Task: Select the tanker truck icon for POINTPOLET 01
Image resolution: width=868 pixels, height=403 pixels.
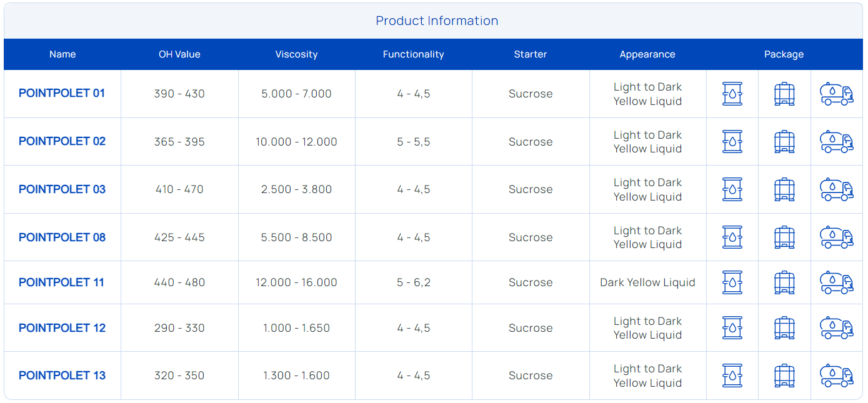Action: tap(836, 94)
